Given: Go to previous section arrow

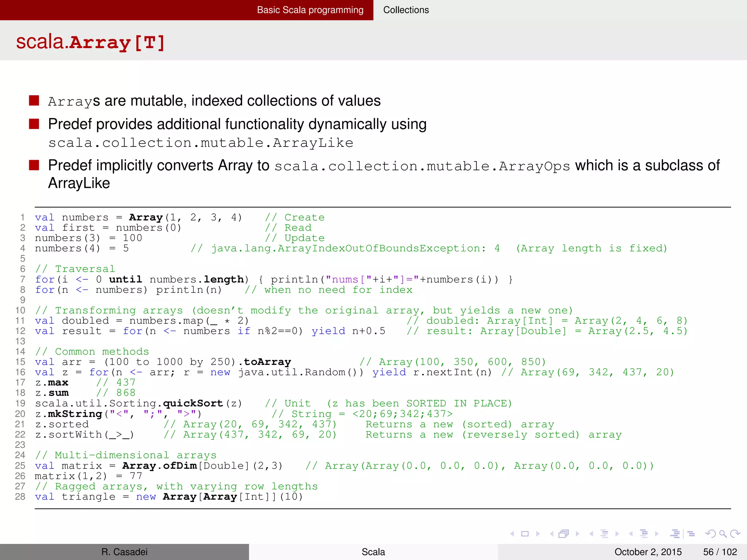Looking at the screenshot, I should 631,534.
